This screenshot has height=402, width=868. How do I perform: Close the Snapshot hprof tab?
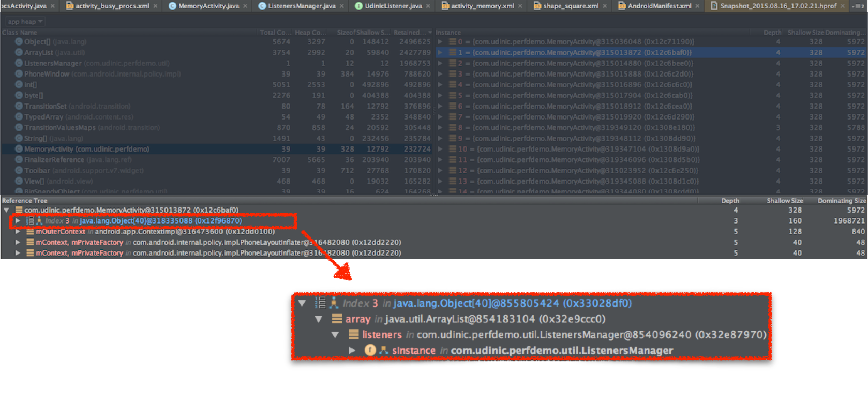click(843, 6)
